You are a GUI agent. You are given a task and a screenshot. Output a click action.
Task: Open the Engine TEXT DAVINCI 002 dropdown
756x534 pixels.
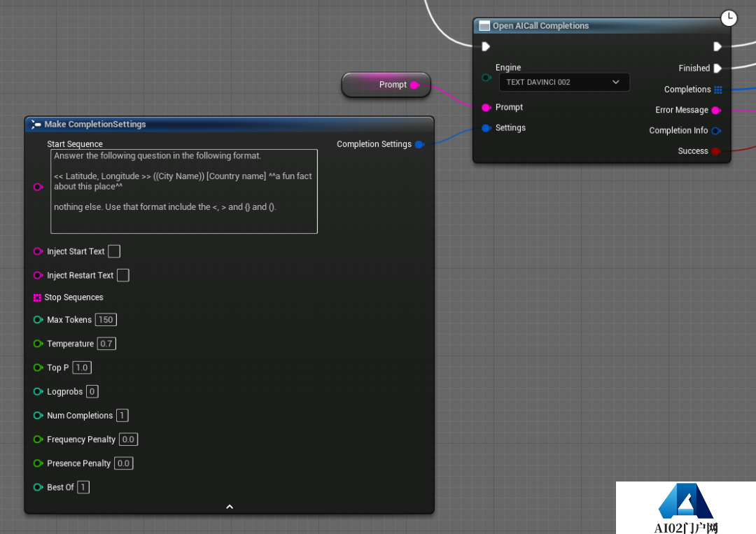pyautogui.click(x=563, y=82)
